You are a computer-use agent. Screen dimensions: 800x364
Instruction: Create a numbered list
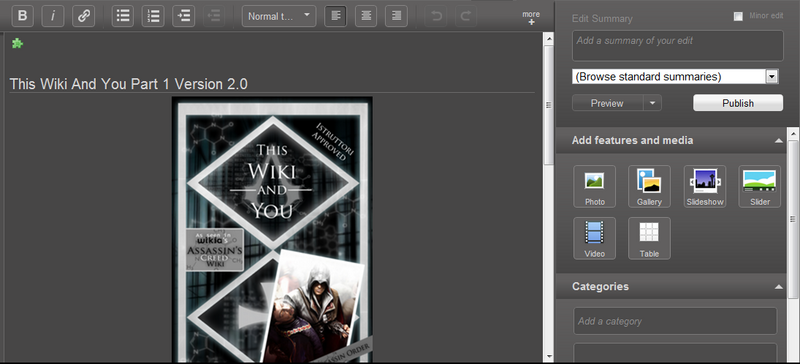click(153, 16)
